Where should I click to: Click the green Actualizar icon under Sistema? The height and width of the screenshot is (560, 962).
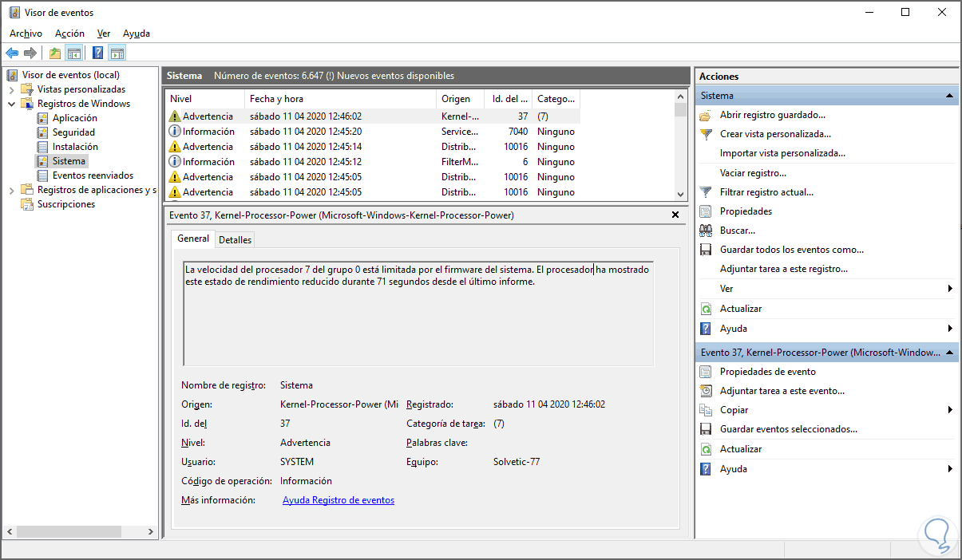(x=706, y=309)
